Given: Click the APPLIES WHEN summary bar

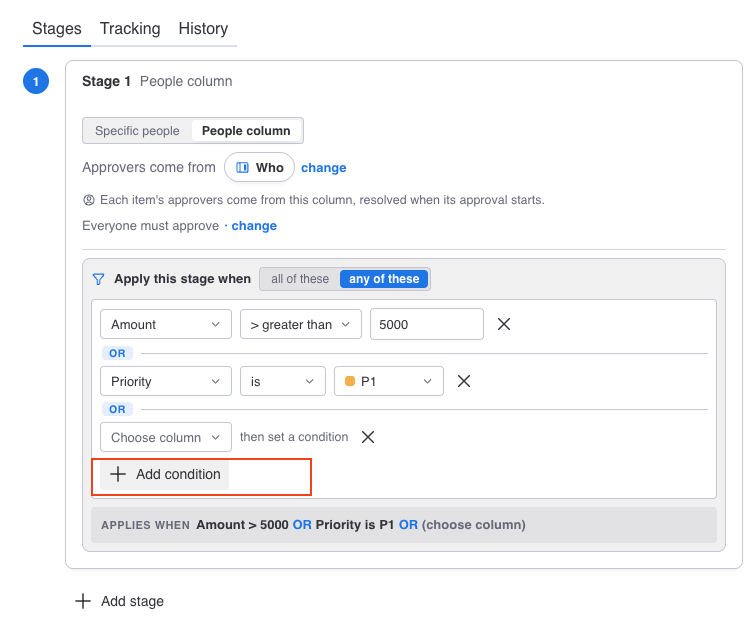Looking at the screenshot, I should (404, 525).
